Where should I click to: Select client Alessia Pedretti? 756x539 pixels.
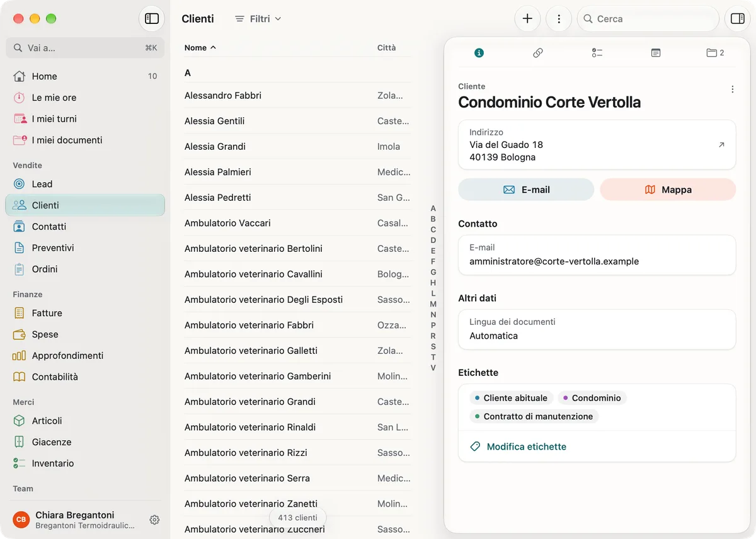pos(297,198)
